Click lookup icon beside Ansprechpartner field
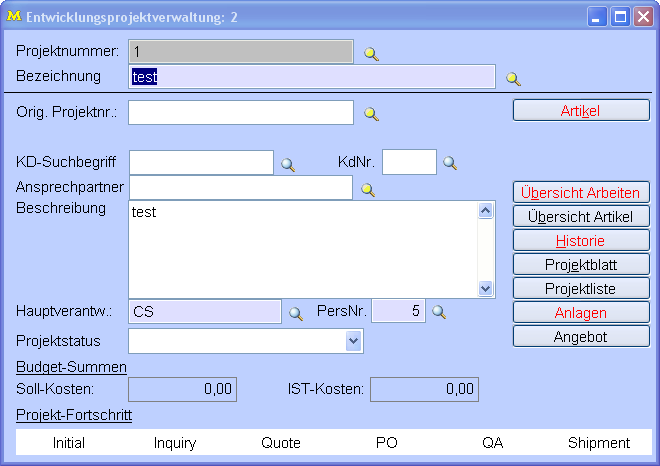The height and width of the screenshot is (466, 660). point(368,189)
